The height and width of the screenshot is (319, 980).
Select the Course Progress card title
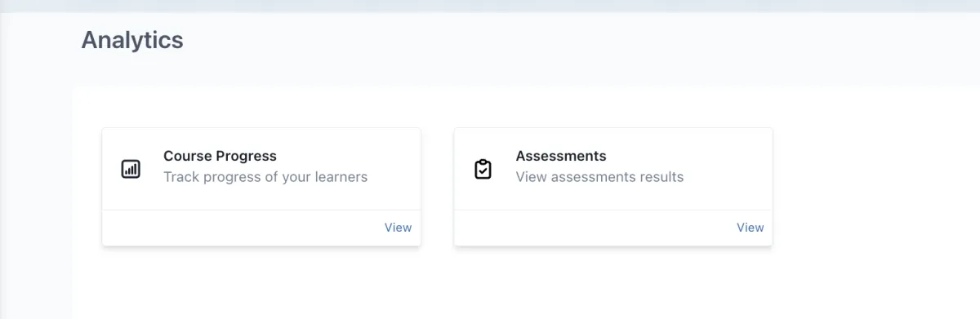click(x=220, y=156)
